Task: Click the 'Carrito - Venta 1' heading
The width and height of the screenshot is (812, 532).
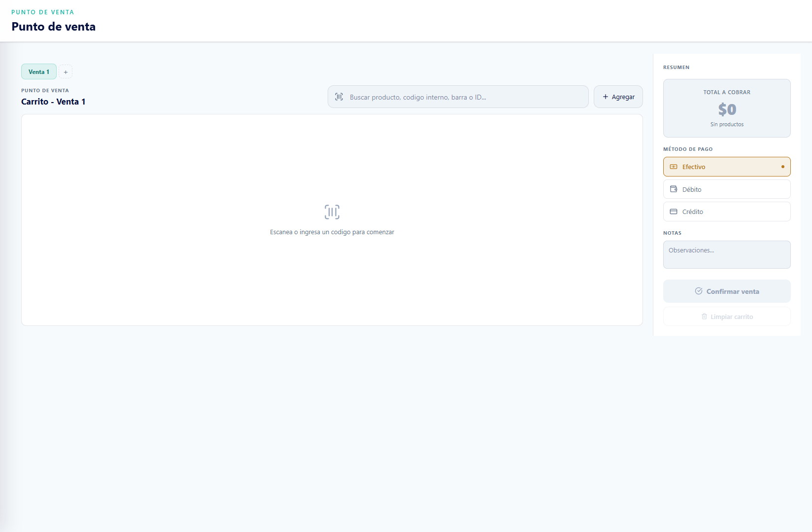Action: (x=53, y=102)
